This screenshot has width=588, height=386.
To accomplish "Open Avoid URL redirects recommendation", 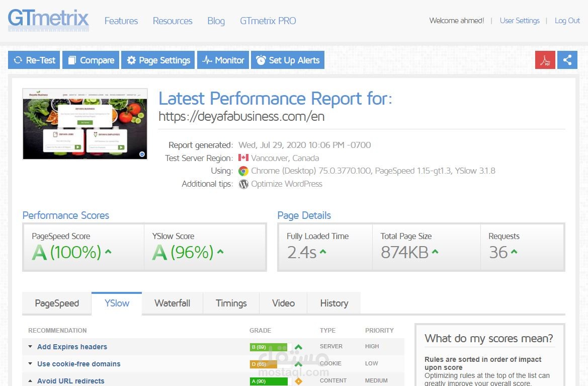I will point(71,381).
